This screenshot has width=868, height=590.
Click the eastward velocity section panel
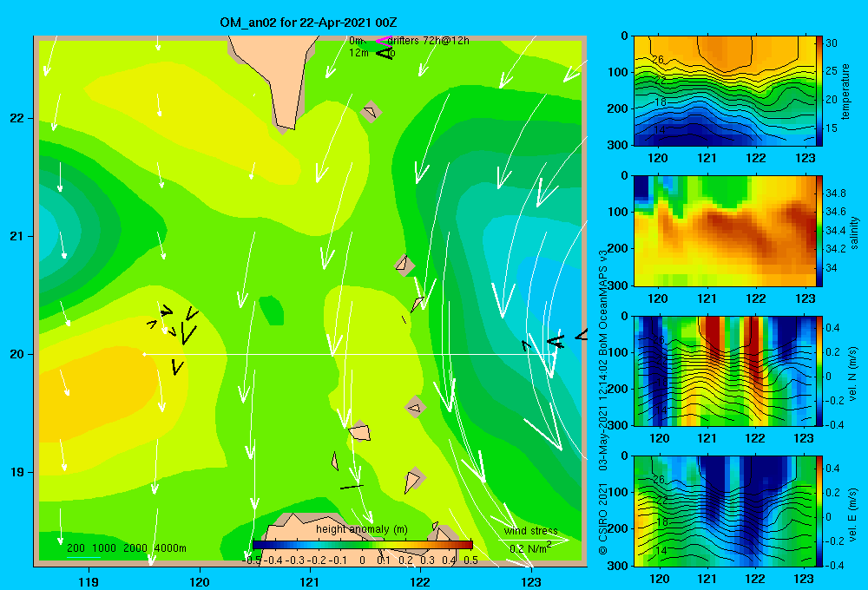(x=724, y=511)
